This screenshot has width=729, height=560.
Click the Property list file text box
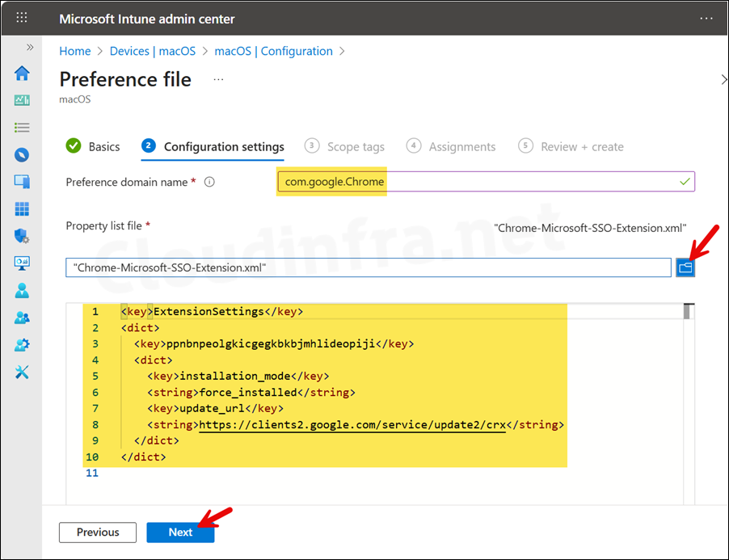pos(369,267)
